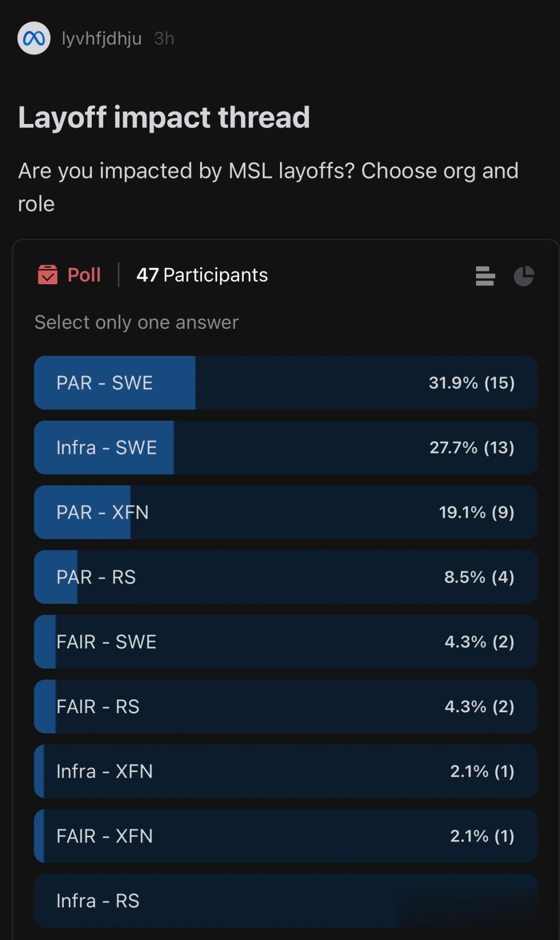560x940 pixels.
Task: Tap the red Poll ballot icon
Action: pyautogui.click(x=48, y=275)
